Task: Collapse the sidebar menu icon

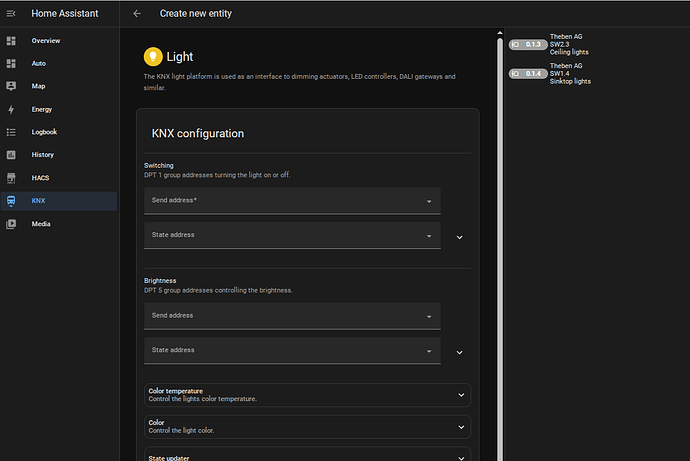Action: point(11,14)
